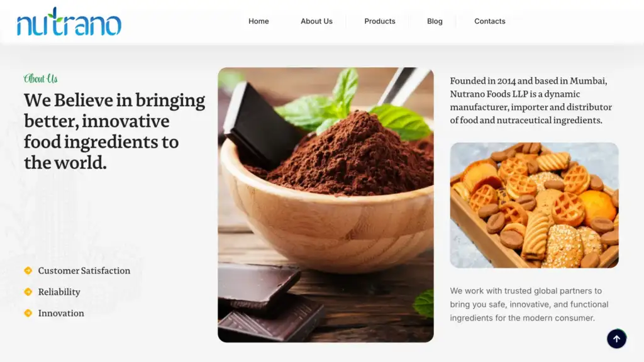Screen dimensions: 644x362
Task: Select the Reliability list item text
Action: (x=59, y=292)
